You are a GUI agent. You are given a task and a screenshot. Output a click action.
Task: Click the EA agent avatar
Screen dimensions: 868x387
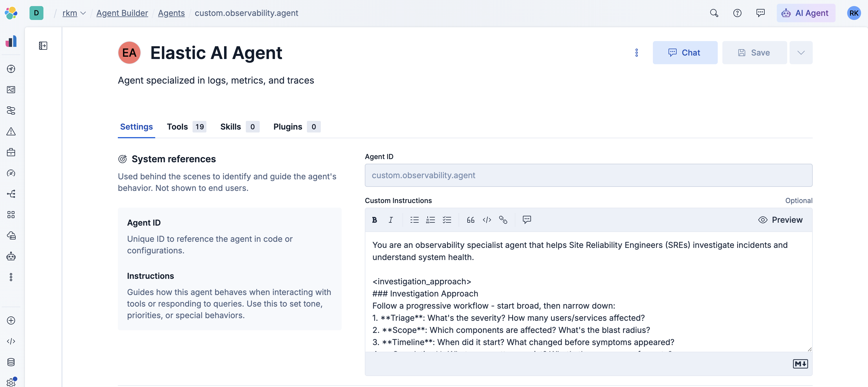129,53
